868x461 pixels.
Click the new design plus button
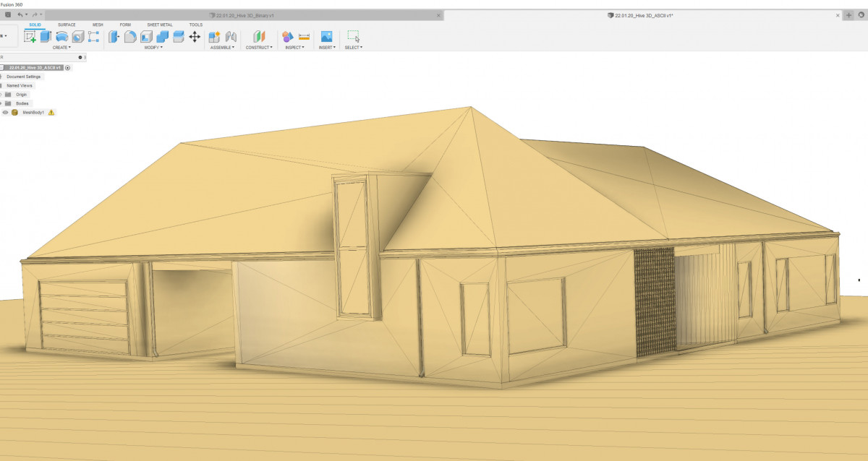848,14
